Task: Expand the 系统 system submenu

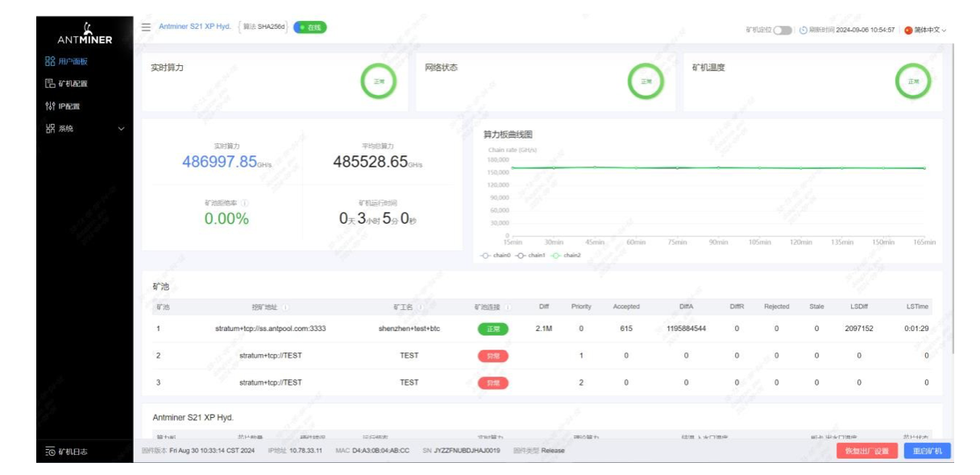Action: tap(85, 129)
